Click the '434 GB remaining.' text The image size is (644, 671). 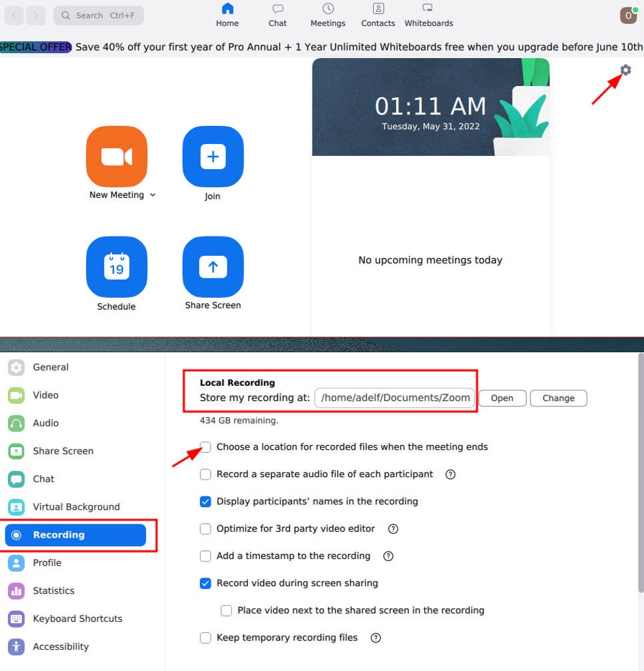tap(239, 420)
